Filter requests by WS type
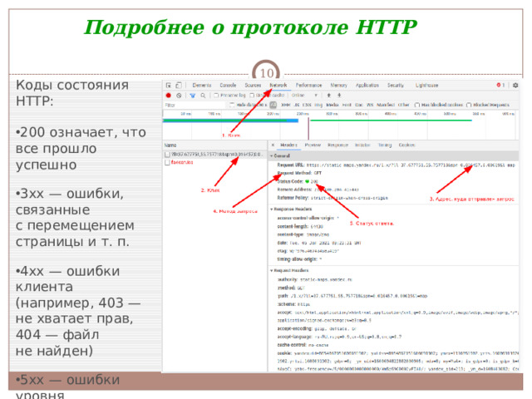 (370, 105)
